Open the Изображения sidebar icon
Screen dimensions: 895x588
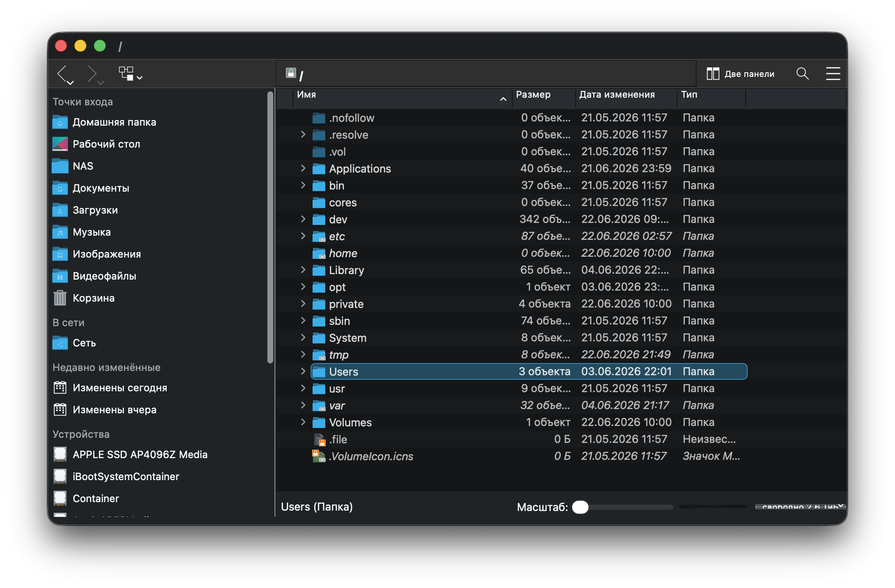coord(60,254)
